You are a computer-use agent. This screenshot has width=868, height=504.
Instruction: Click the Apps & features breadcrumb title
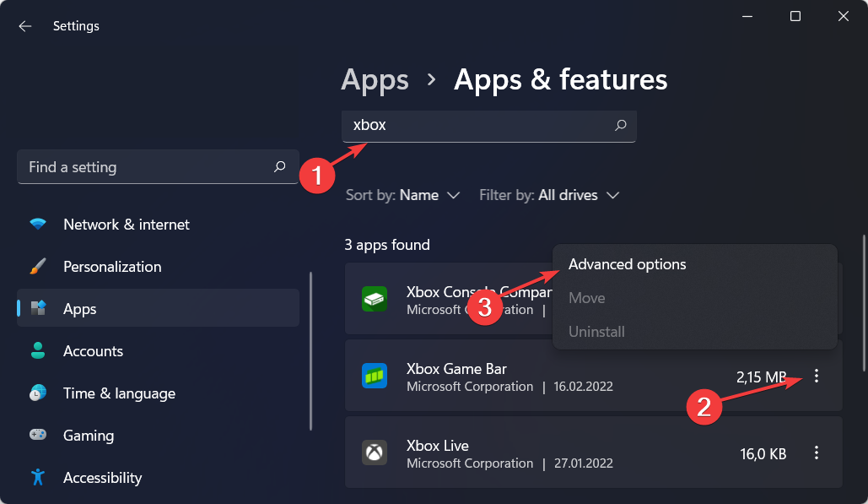coord(560,79)
